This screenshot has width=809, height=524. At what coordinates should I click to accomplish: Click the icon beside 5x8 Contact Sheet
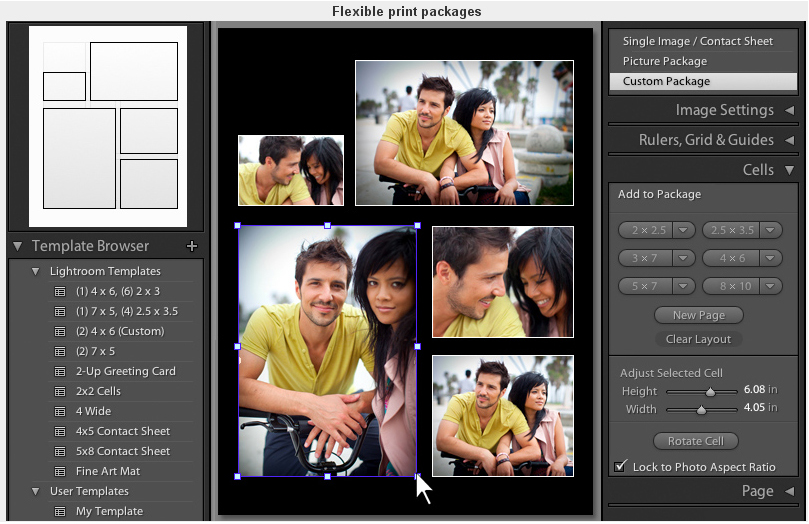pos(60,451)
